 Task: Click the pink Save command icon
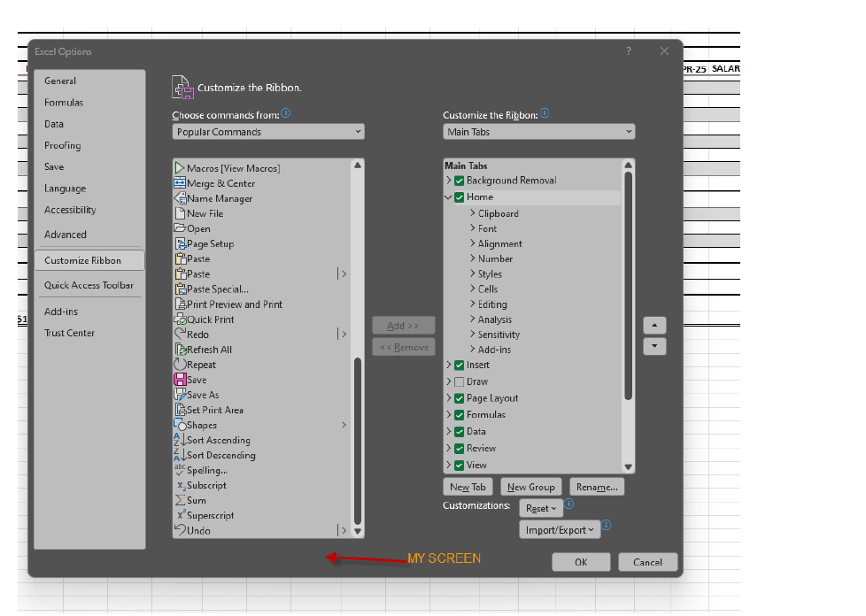180,379
